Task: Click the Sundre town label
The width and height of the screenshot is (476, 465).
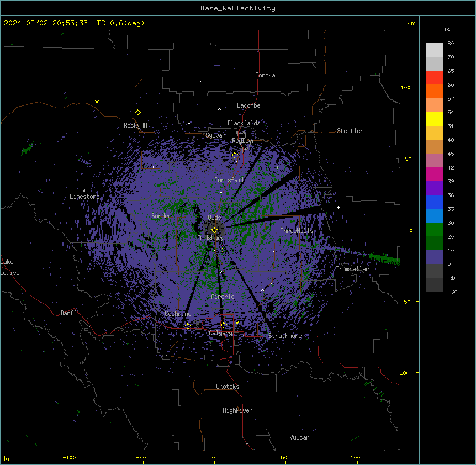Action: click(x=161, y=216)
